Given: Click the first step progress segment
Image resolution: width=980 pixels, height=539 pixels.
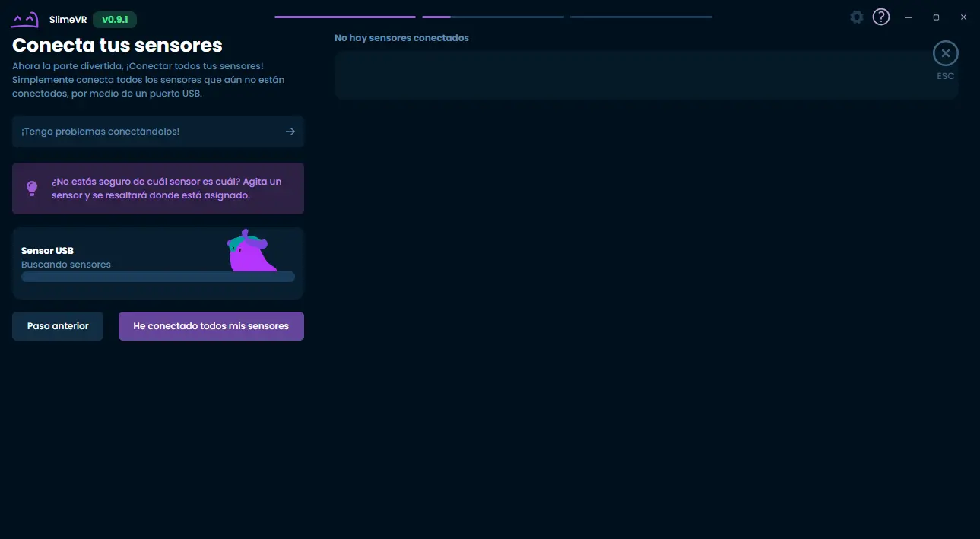Looking at the screenshot, I should pyautogui.click(x=344, y=17).
